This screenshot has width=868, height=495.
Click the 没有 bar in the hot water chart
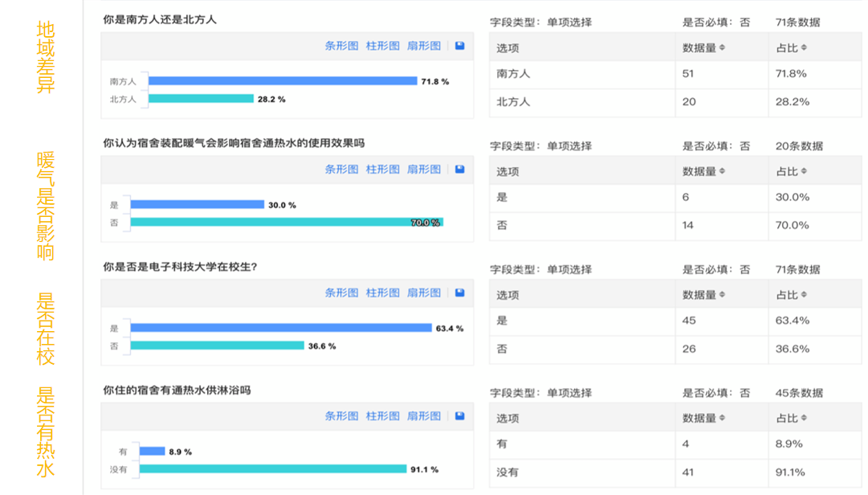[273, 468]
